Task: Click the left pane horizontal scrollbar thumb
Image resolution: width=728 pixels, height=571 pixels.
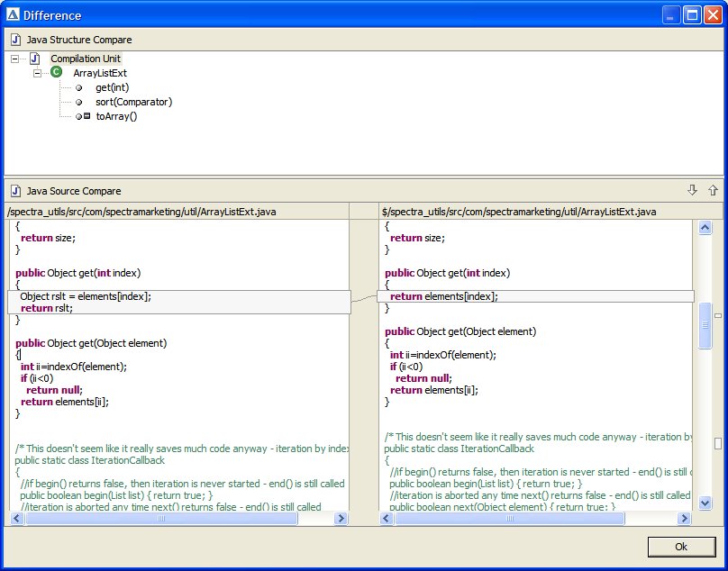Action: point(161,518)
